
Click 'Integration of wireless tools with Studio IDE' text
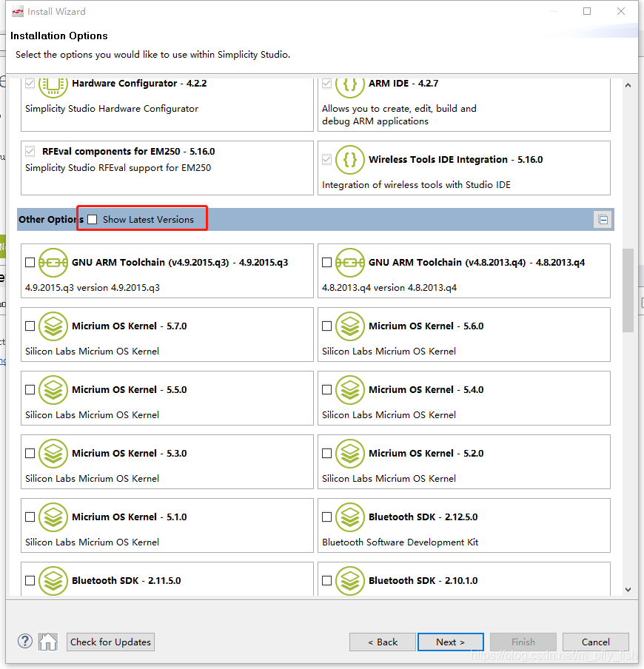(x=417, y=185)
